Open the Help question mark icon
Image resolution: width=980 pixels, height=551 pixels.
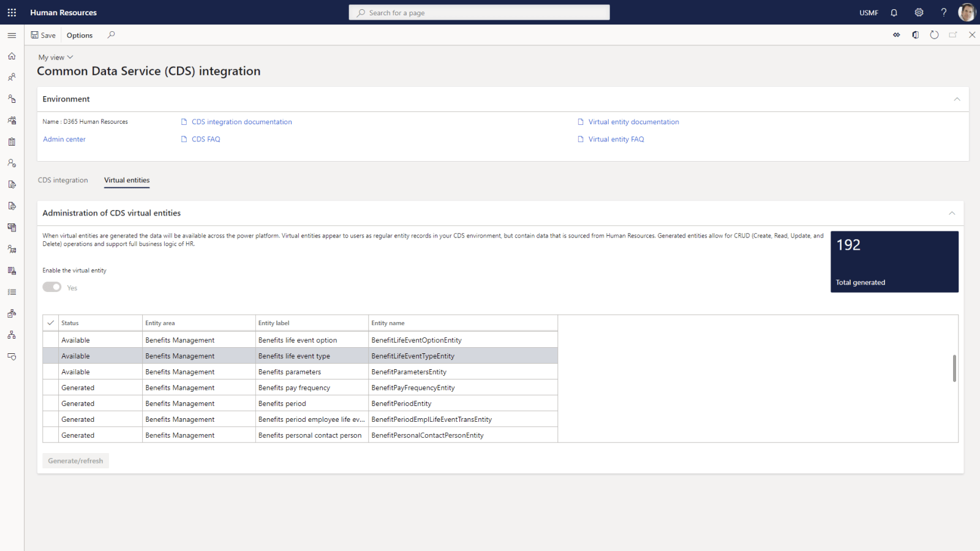pos(943,12)
